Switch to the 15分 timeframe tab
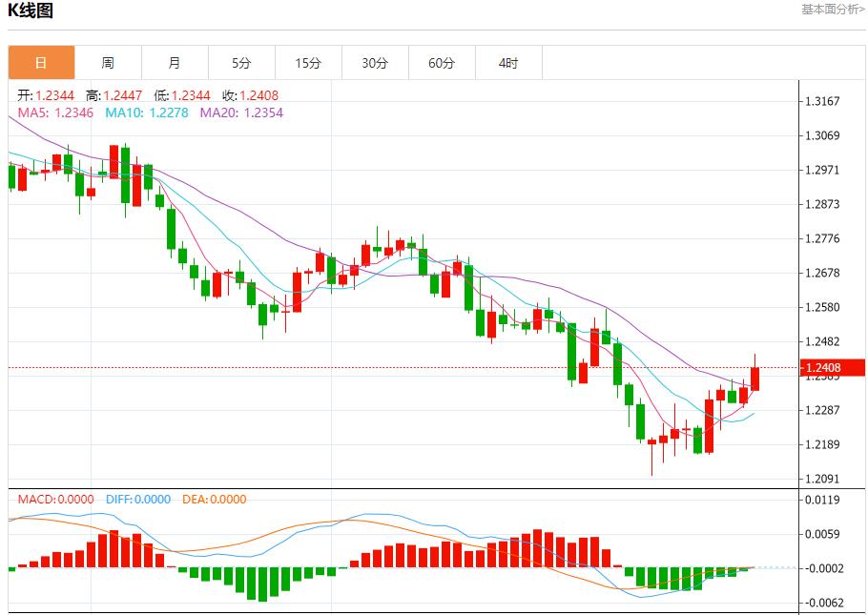868x615 pixels. click(308, 63)
